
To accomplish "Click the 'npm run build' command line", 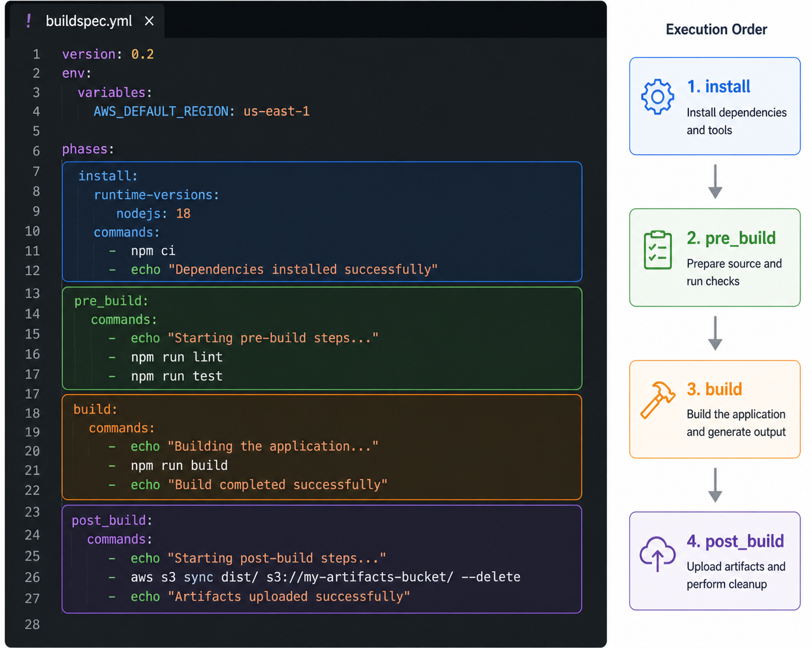I will click(x=179, y=465).
